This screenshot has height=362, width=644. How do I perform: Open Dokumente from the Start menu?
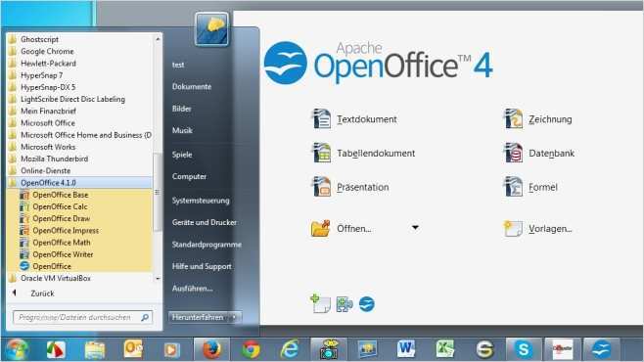tap(192, 87)
